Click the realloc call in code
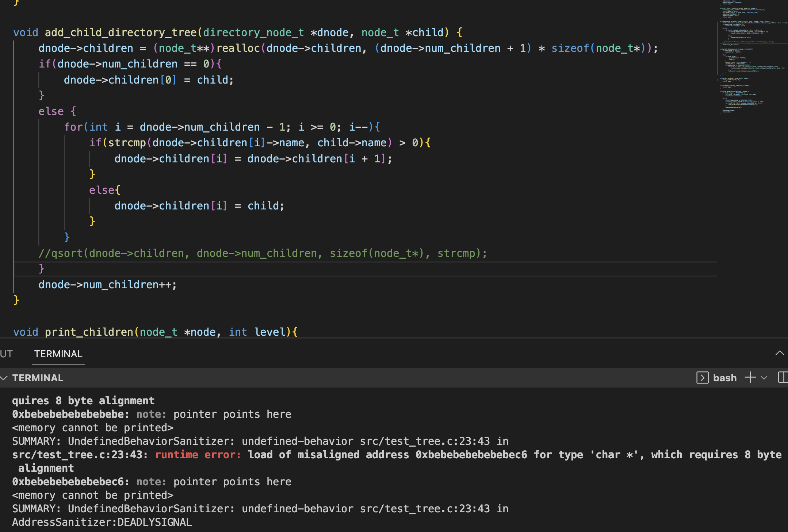Image resolution: width=788 pixels, height=532 pixels. click(238, 48)
